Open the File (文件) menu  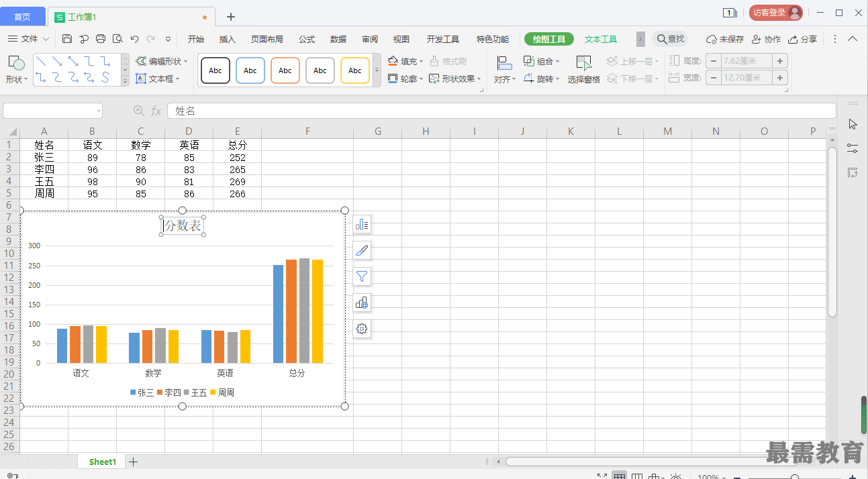(x=30, y=39)
